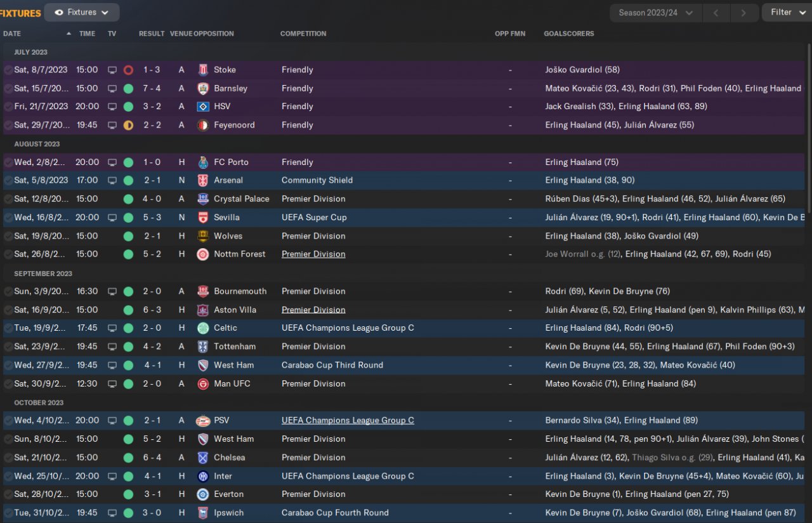Open Premier Division link on Nottm Forest row
Image resolution: width=812 pixels, height=523 pixels.
coord(313,255)
